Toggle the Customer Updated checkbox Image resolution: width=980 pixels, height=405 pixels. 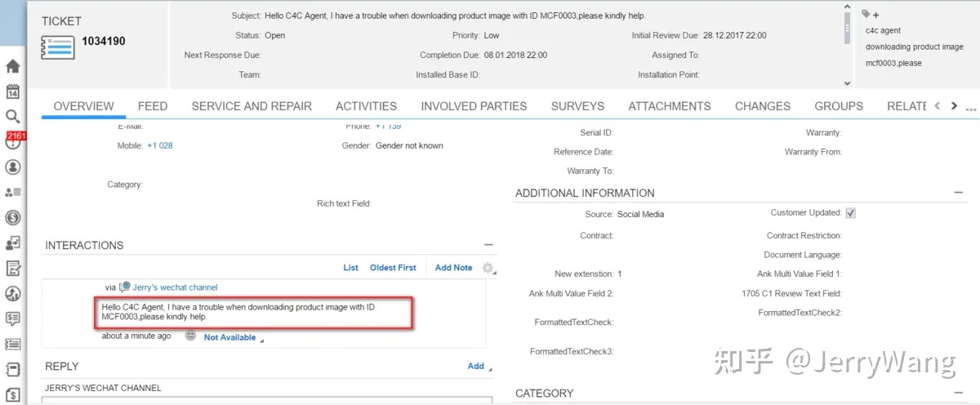point(850,213)
